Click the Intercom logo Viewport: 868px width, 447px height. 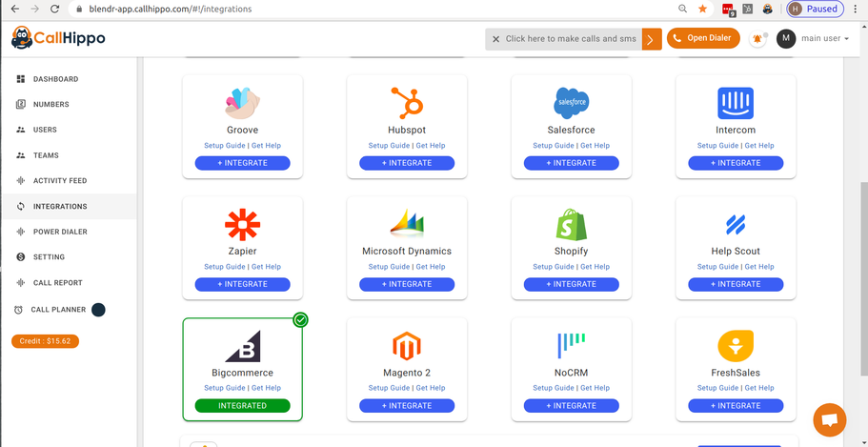736,103
